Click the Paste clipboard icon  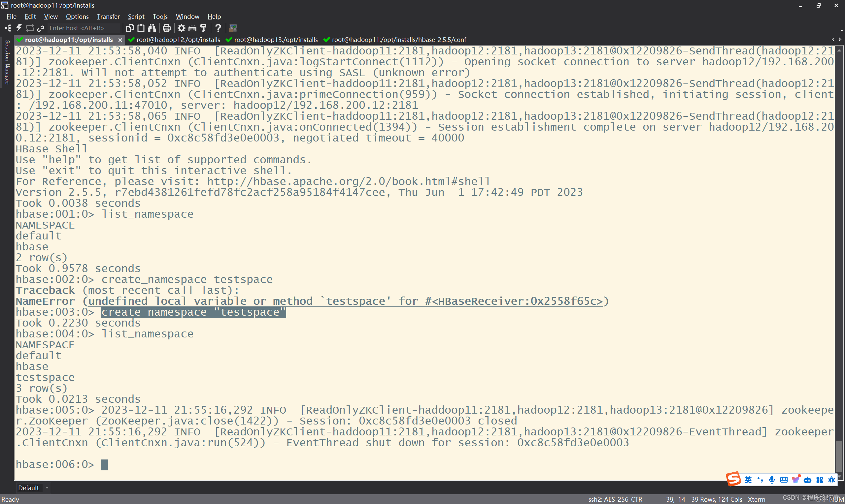141,28
